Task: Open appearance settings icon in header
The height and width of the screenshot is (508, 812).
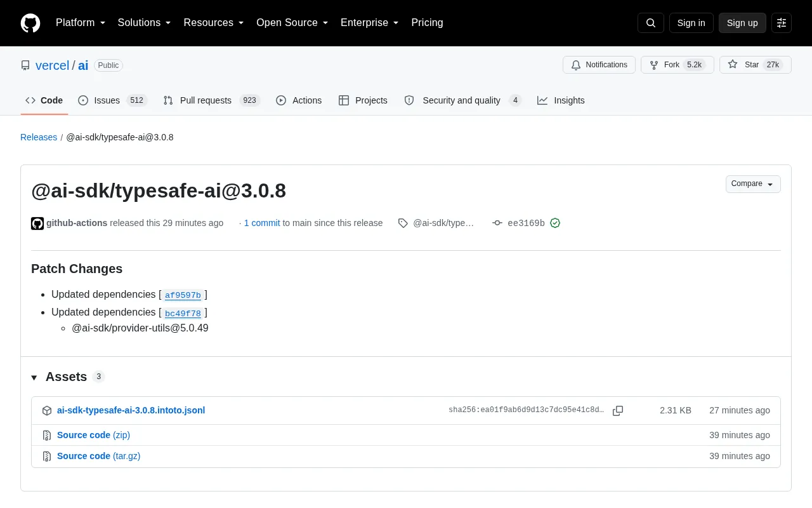Action: click(x=782, y=23)
